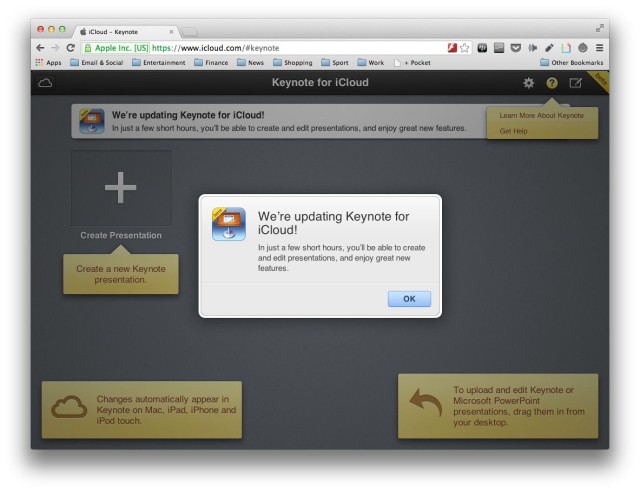Click the Keynote for iCloud title

320,82
